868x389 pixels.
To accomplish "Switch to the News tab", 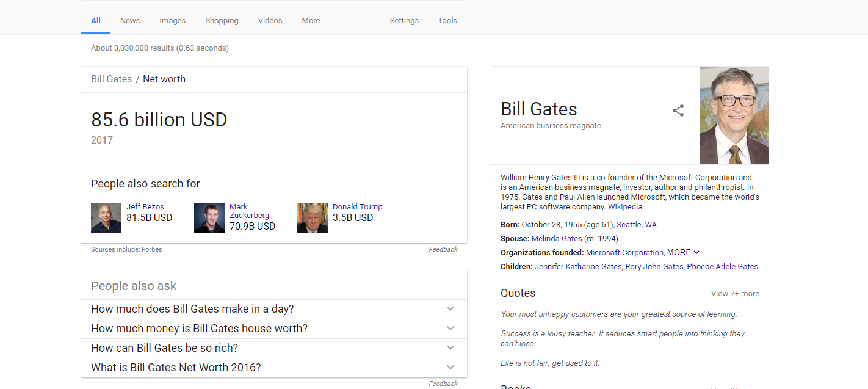I will 130,21.
